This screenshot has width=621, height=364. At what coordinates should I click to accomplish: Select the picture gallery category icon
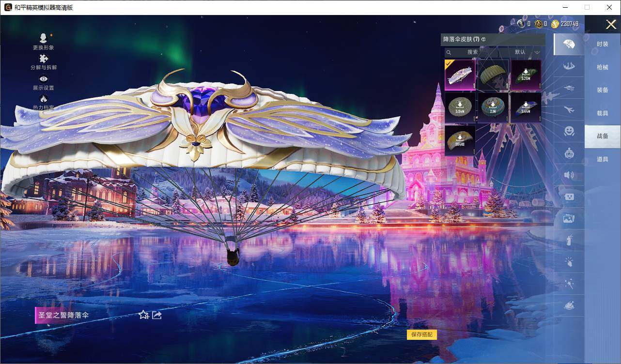(x=569, y=219)
